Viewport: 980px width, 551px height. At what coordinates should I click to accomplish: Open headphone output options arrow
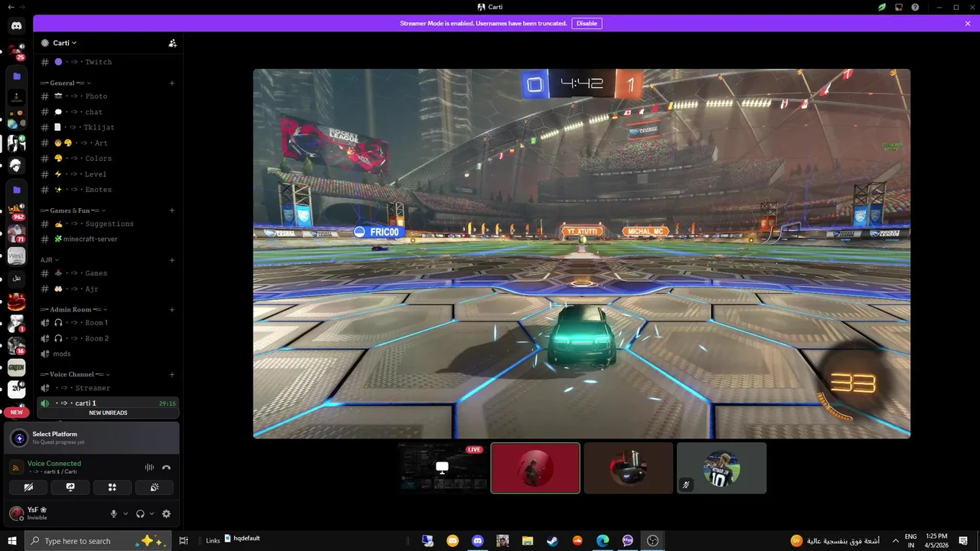pyautogui.click(x=152, y=514)
